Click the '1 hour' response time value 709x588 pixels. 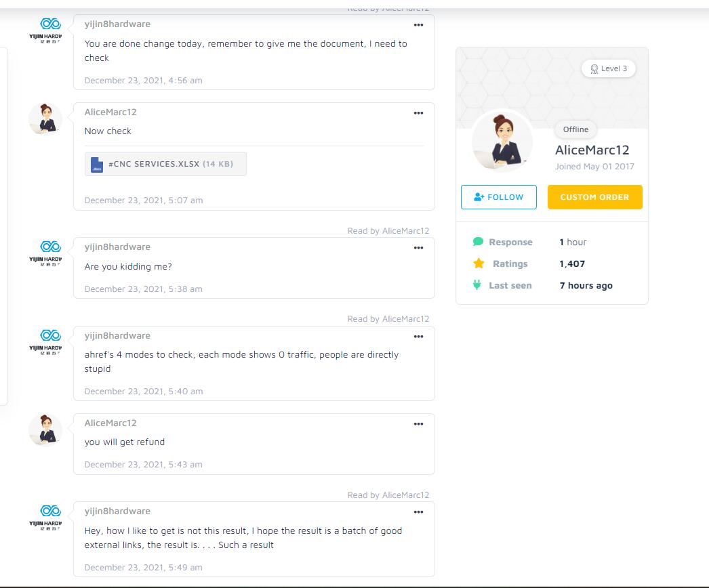[573, 243]
